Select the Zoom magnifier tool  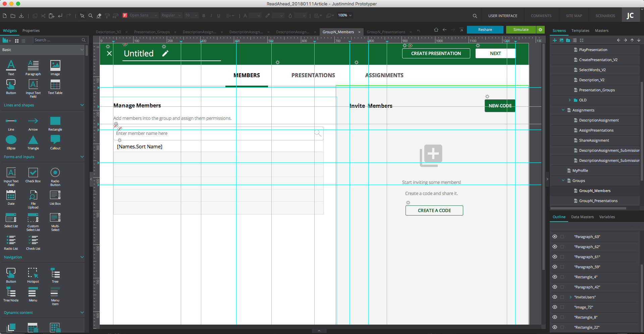pos(91,16)
